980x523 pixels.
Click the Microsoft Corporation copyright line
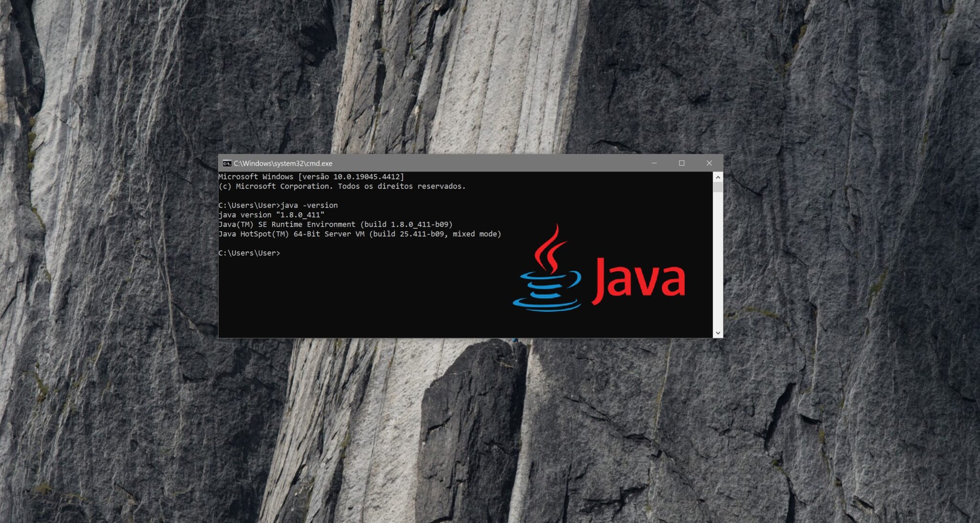pos(342,186)
